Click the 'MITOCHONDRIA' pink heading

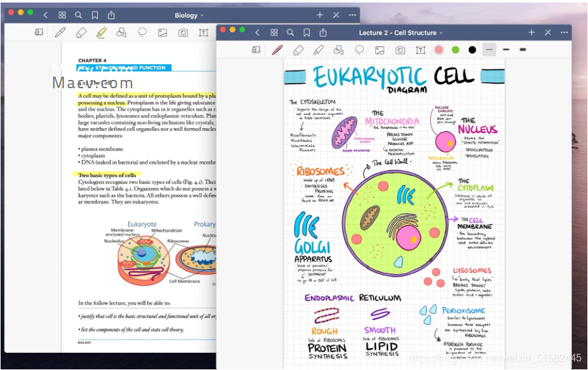(392, 121)
